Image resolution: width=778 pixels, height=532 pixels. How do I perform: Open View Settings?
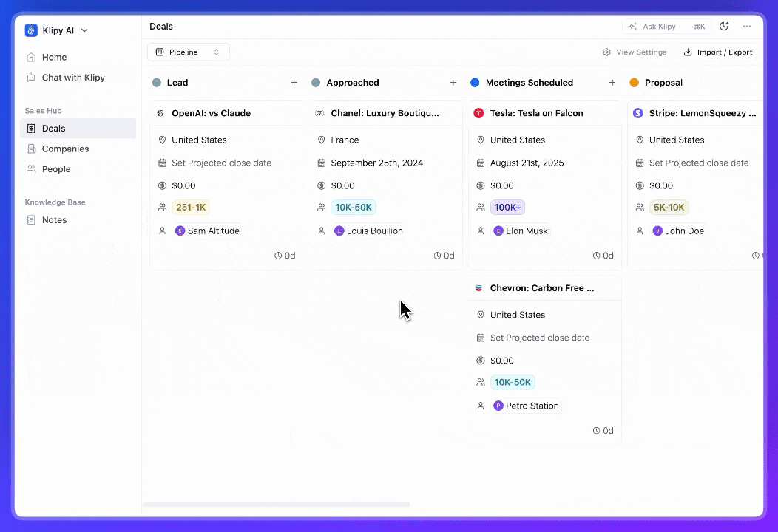click(x=635, y=52)
